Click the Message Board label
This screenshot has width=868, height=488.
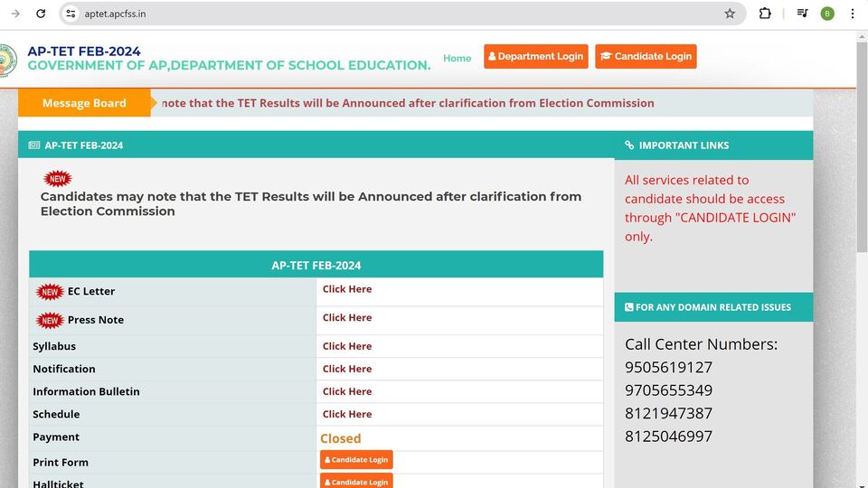tap(84, 103)
